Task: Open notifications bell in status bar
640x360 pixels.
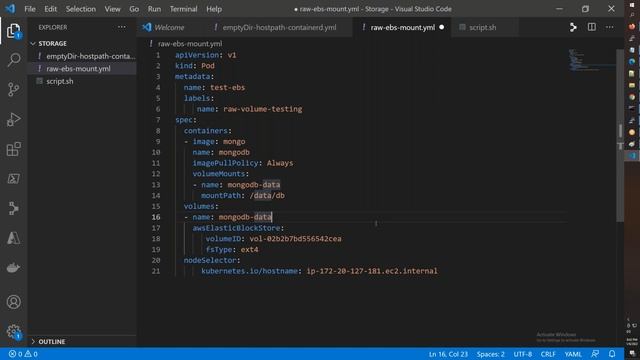Action: (612, 354)
